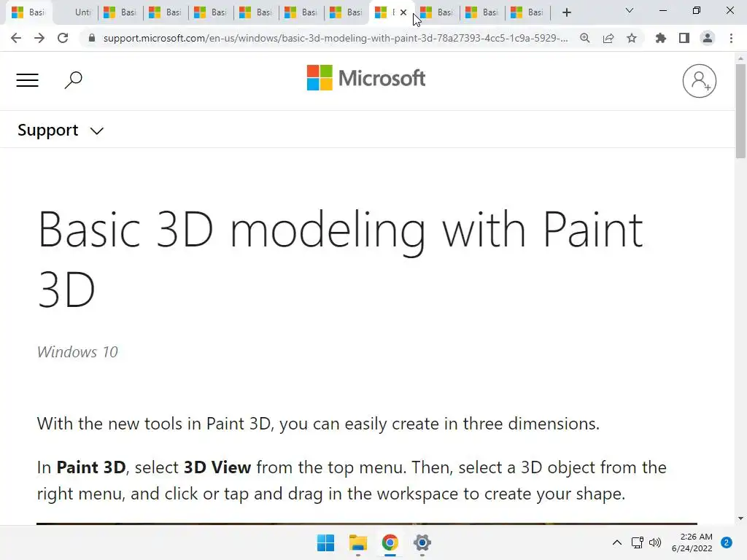
Task: Open the hamburger navigation menu
Action: [x=27, y=80]
